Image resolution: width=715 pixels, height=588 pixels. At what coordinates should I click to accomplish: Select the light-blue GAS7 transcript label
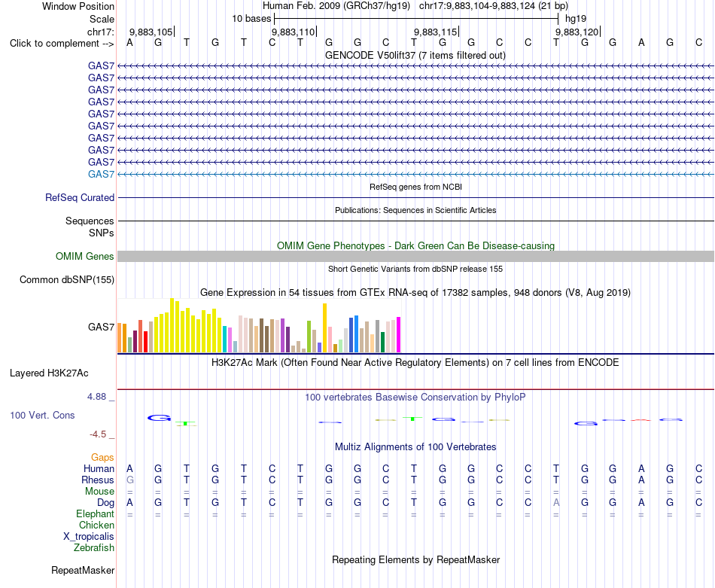(101, 174)
